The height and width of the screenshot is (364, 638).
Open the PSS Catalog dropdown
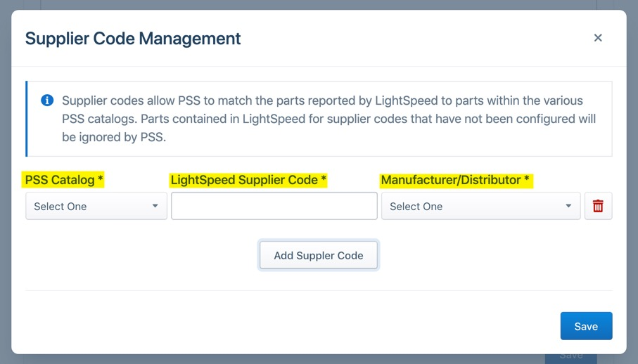click(96, 206)
